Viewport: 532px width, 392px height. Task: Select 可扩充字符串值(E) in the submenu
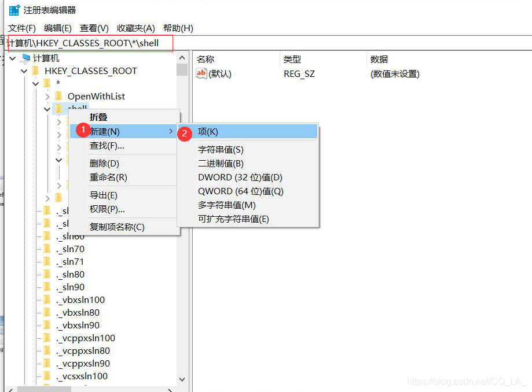248,219
